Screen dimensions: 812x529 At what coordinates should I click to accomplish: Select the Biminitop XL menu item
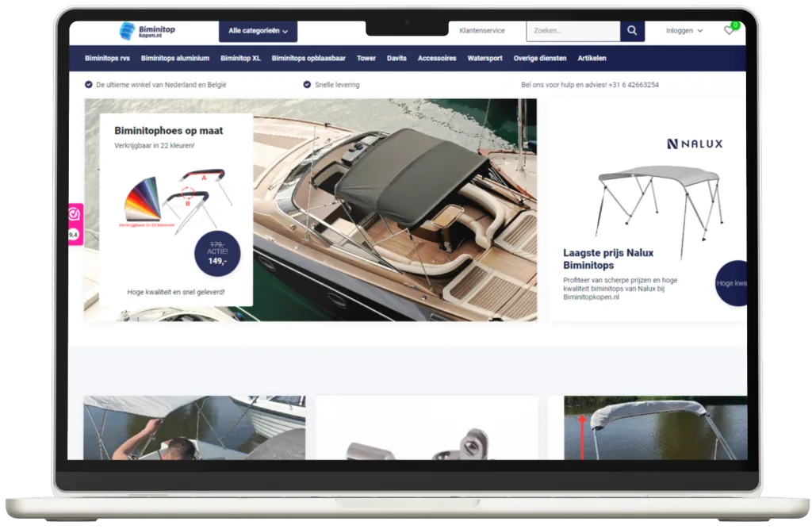pos(240,58)
